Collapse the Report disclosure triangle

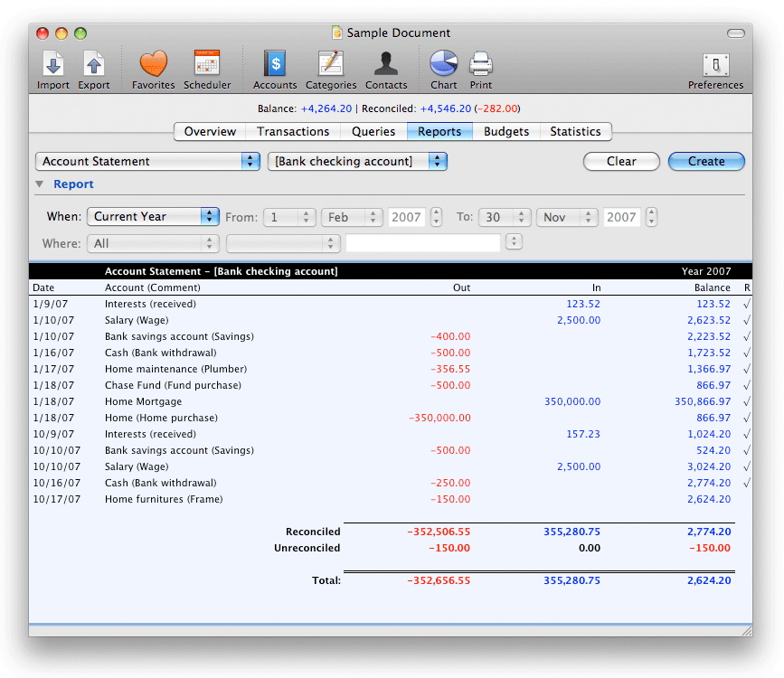[x=40, y=184]
